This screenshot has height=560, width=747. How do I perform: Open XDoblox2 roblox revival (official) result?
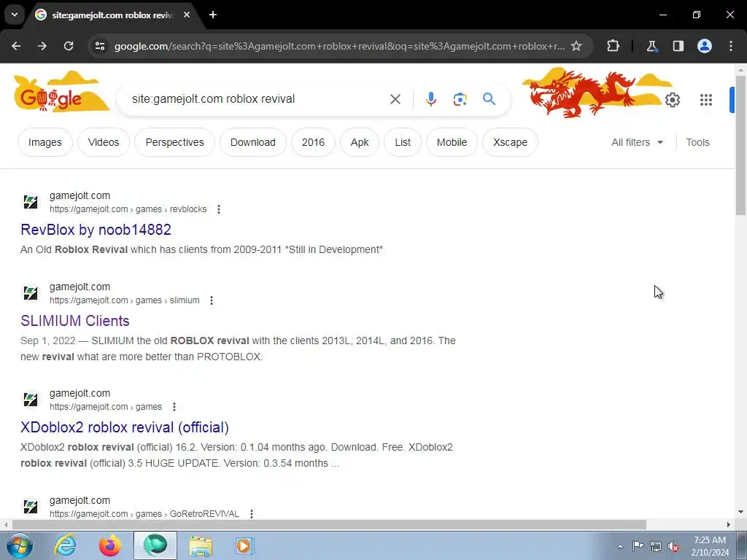(x=124, y=427)
